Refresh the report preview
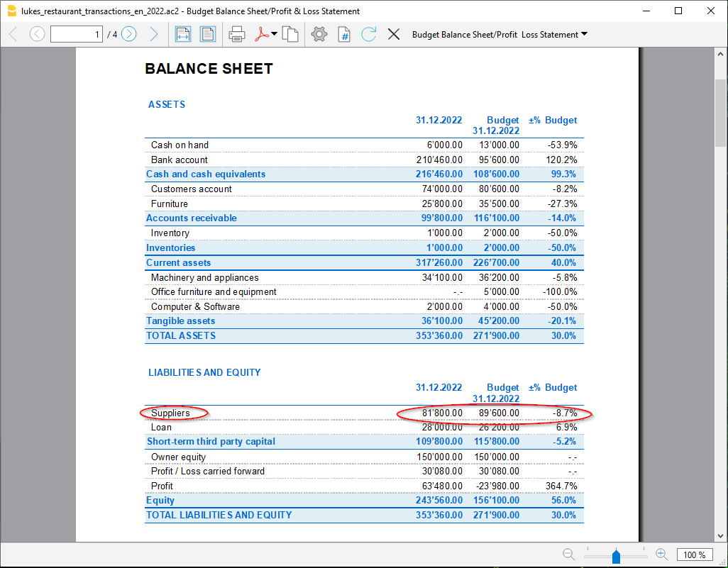This screenshot has width=728, height=568. [368, 34]
